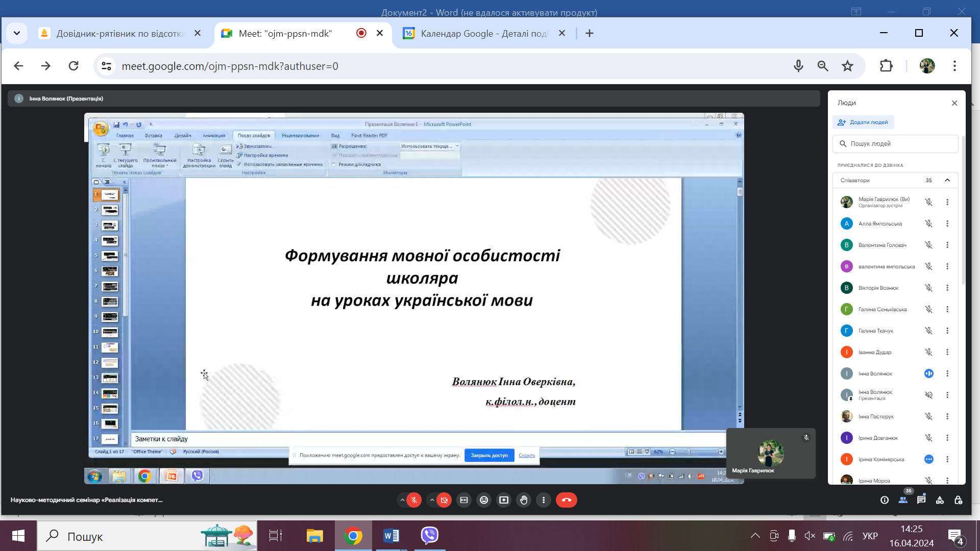The height and width of the screenshot is (551, 980).
Task: Send a reaction emoji
Action: pos(484,500)
